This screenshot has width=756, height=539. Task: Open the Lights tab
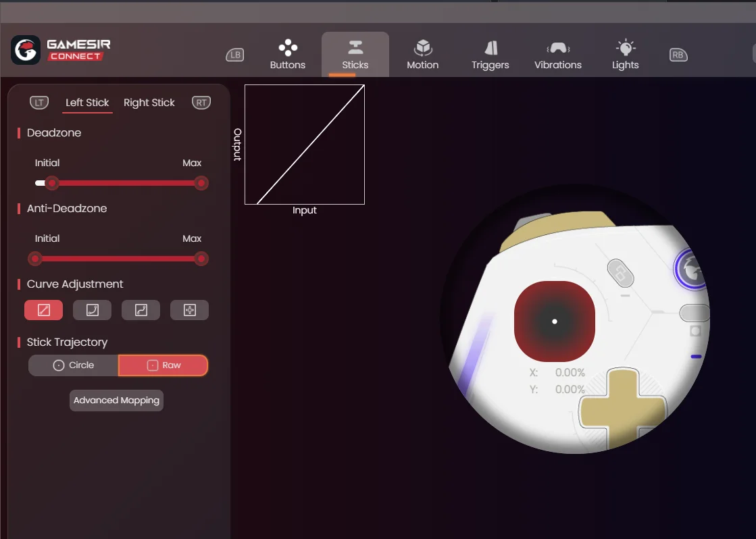coord(626,55)
